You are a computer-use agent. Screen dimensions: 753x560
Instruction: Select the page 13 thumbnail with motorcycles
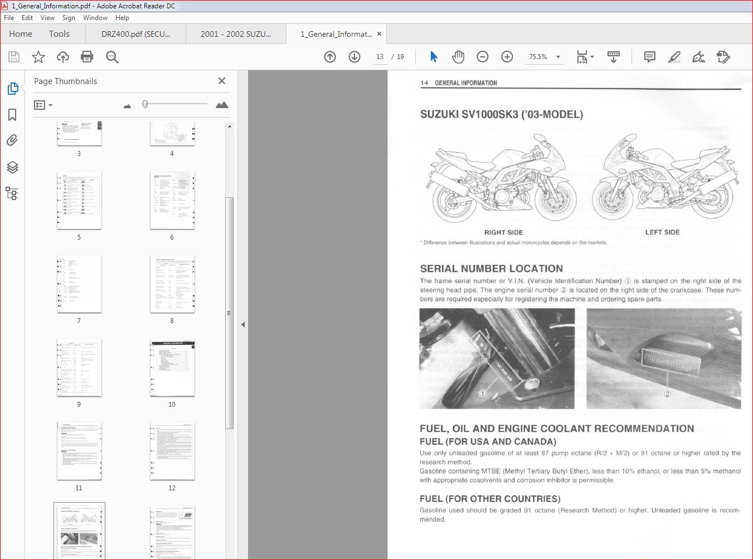tap(79, 532)
